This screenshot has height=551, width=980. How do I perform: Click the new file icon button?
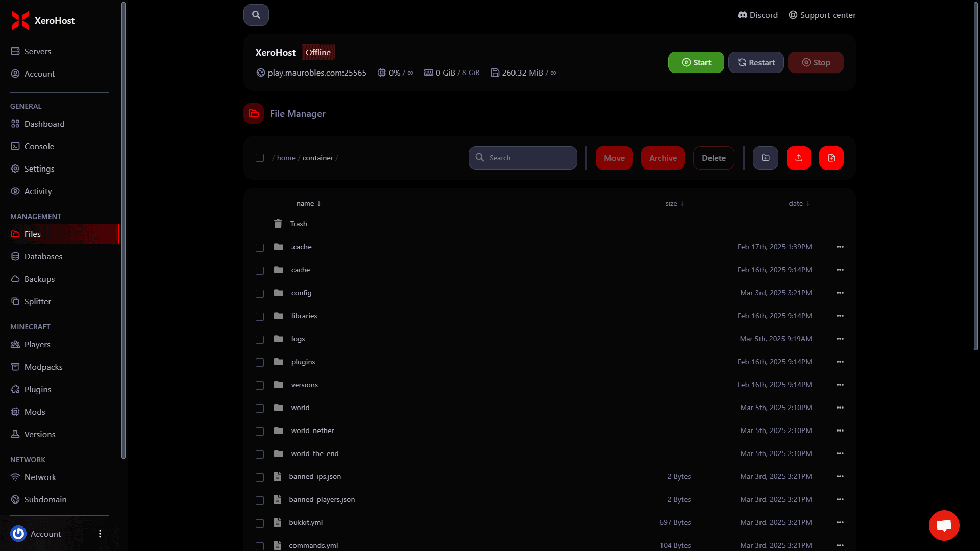tap(831, 158)
